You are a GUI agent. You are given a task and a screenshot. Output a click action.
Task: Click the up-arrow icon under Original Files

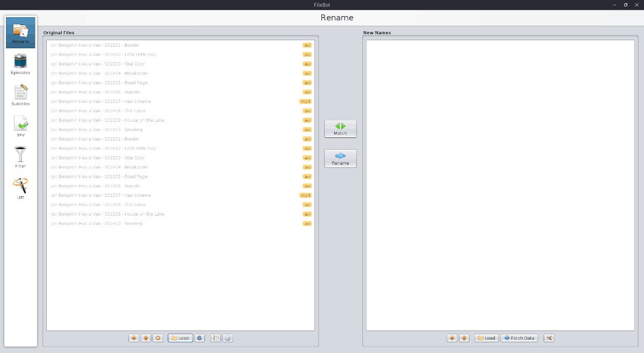(145, 338)
